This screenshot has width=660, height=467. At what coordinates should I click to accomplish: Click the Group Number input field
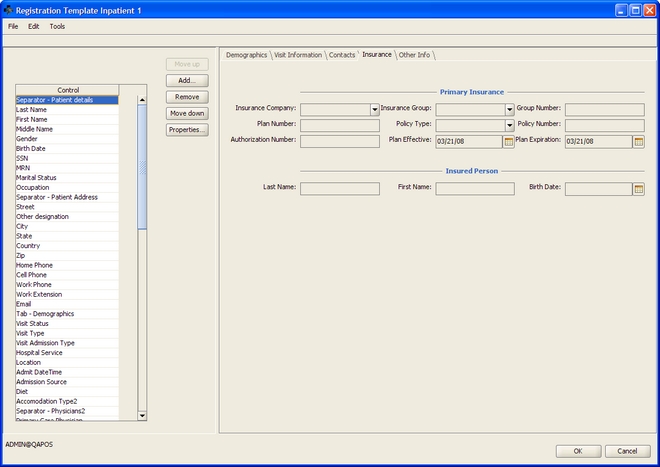604,109
